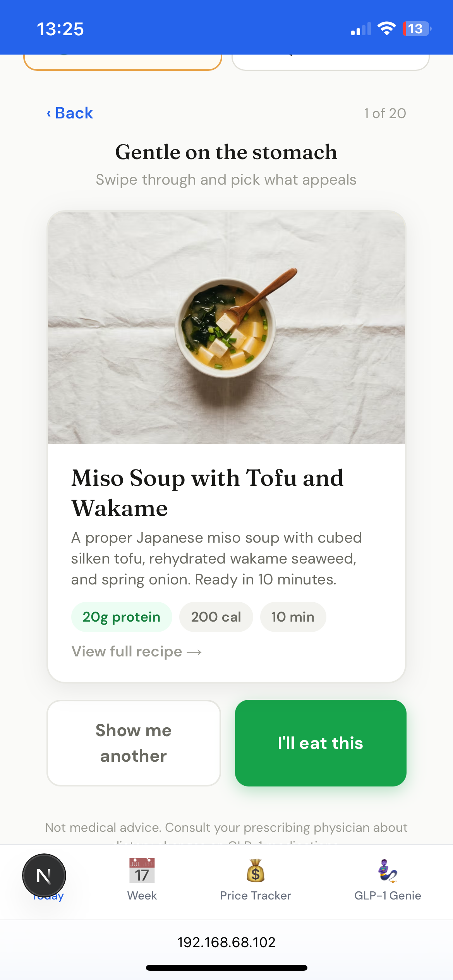Open the View full recipe link
453x980 pixels.
(x=136, y=651)
